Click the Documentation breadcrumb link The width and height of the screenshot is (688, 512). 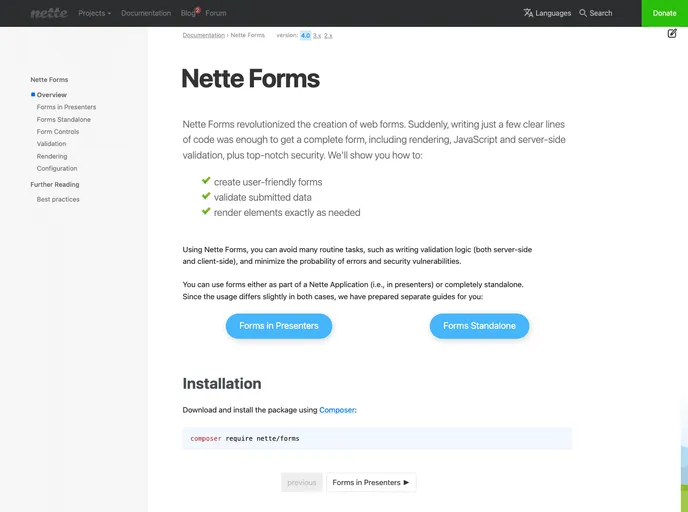coord(203,35)
